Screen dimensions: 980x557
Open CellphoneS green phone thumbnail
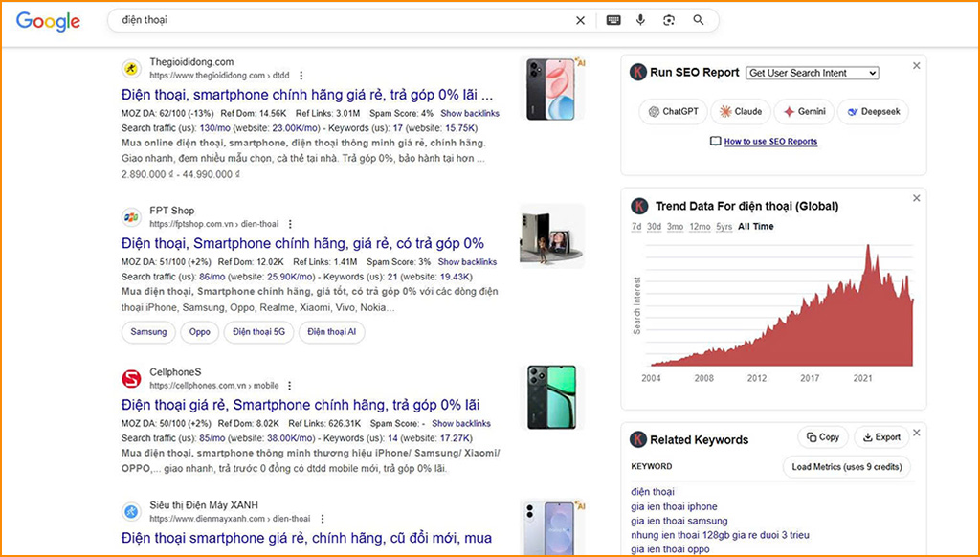click(552, 397)
